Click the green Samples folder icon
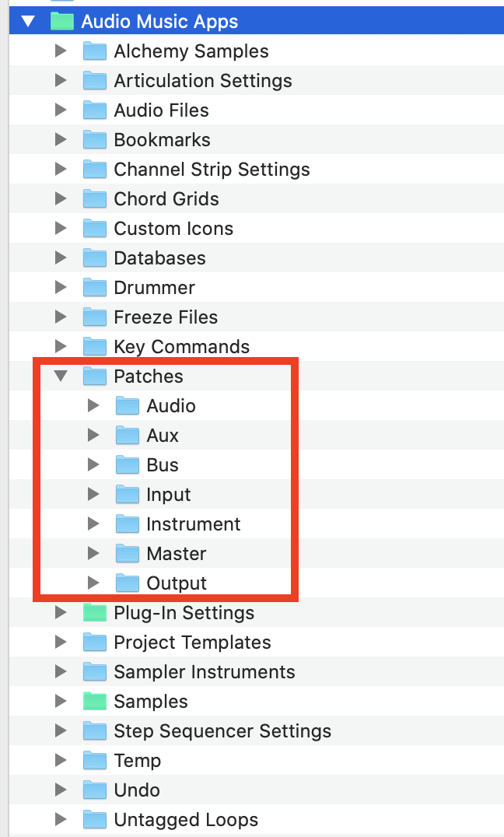The height and width of the screenshot is (837, 504). tap(93, 702)
